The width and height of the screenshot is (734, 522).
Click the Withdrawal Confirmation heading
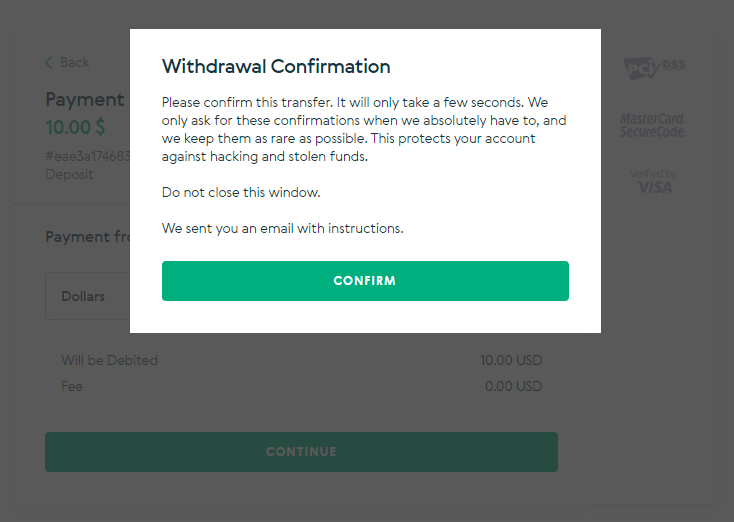276,67
